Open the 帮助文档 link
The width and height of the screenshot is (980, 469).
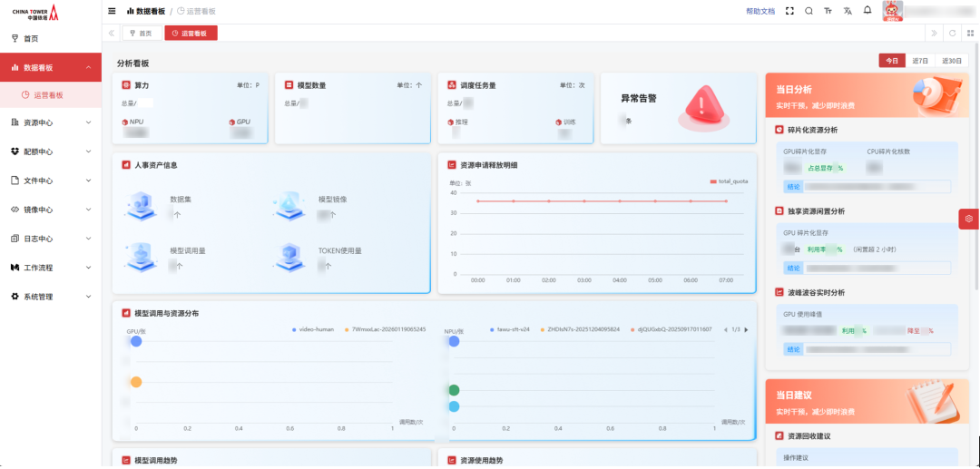pyautogui.click(x=760, y=11)
